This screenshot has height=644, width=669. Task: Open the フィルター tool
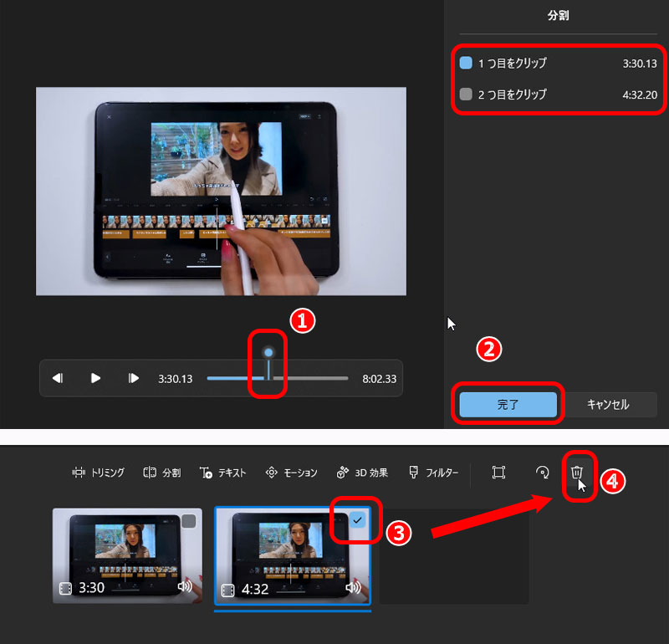click(433, 473)
